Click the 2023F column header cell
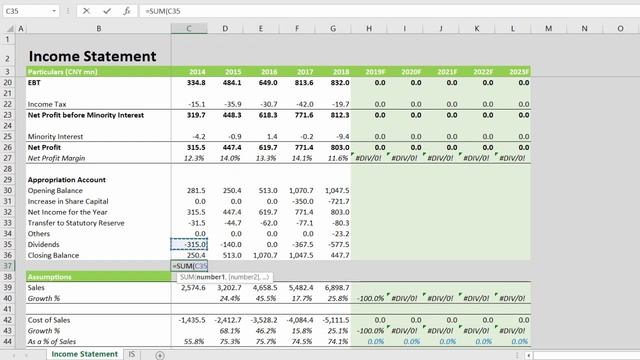This screenshot has height=360, width=640. point(513,71)
